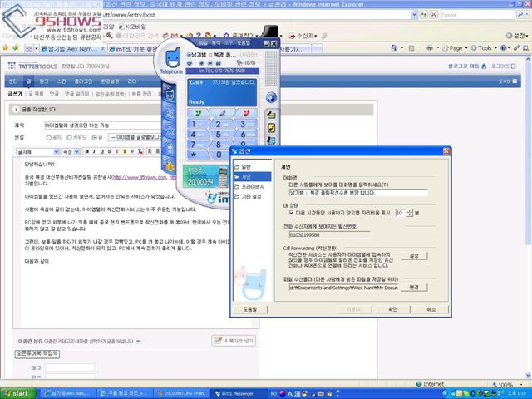The width and height of the screenshot is (532, 399).
Task: Dial digit 4 on imTEL keypad
Action: (197, 135)
